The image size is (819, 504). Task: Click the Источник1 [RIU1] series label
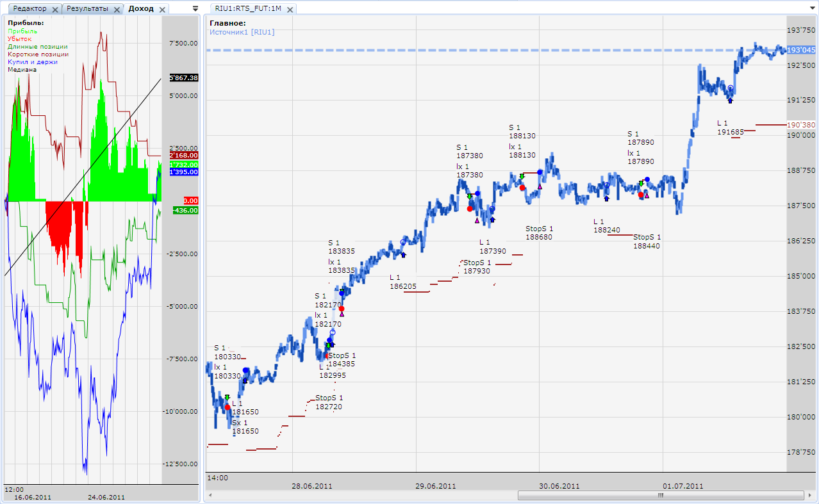tap(242, 31)
